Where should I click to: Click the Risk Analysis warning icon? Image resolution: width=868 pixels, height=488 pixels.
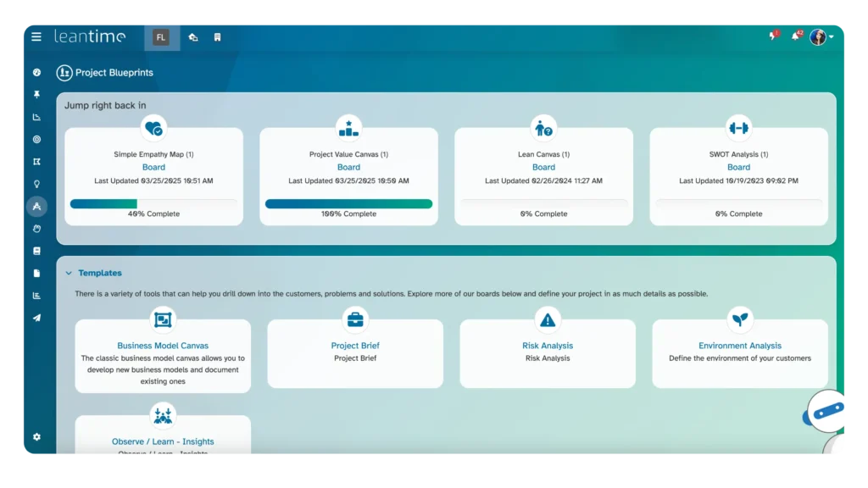coord(548,319)
